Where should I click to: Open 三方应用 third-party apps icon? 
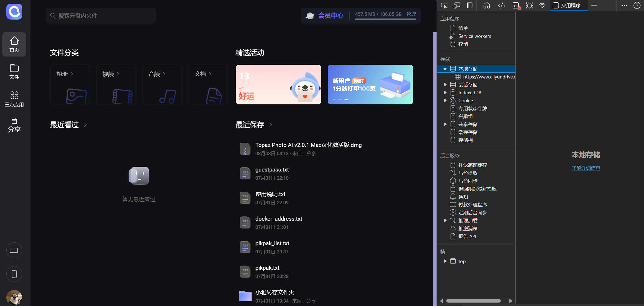click(14, 99)
